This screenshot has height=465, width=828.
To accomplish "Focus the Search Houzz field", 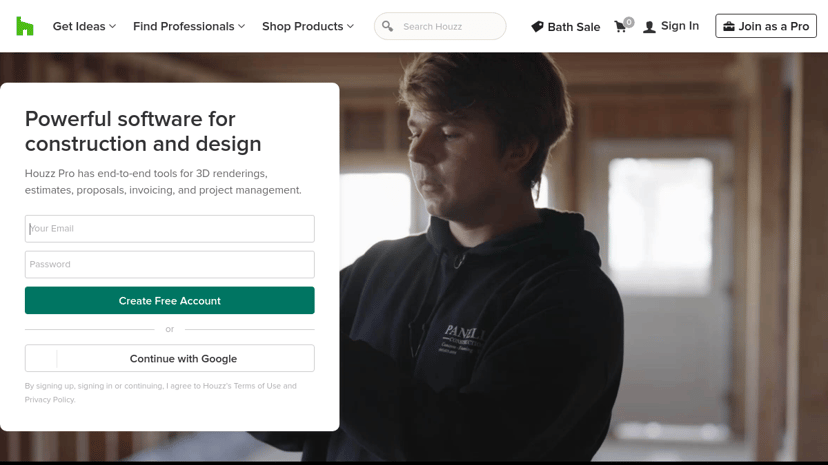I will (440, 26).
